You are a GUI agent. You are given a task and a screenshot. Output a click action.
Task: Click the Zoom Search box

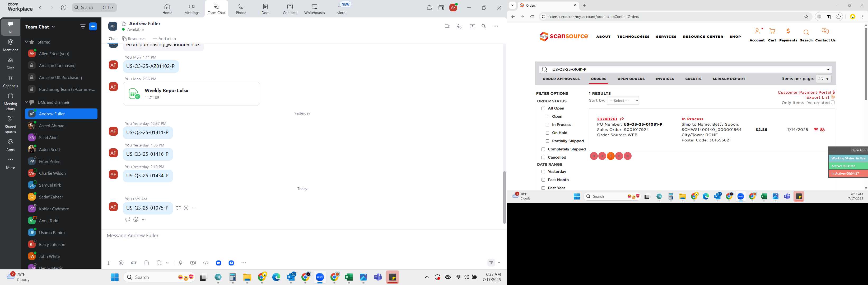point(94,7)
